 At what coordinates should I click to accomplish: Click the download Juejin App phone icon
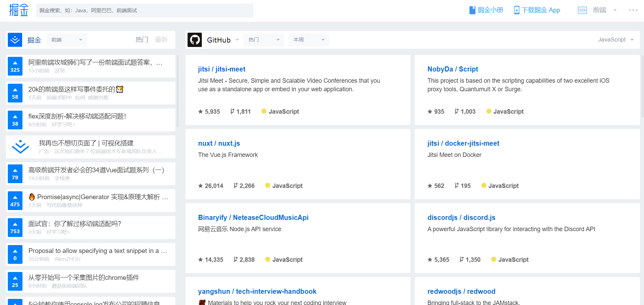(x=516, y=10)
